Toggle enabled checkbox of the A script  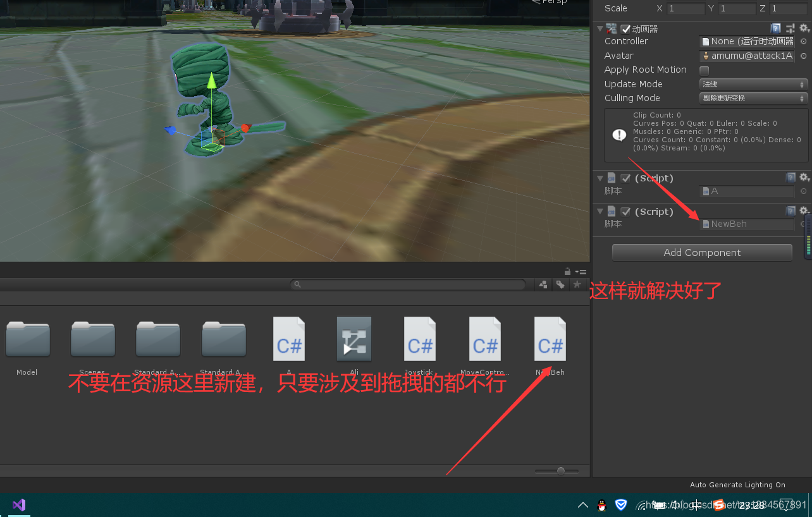(x=625, y=178)
